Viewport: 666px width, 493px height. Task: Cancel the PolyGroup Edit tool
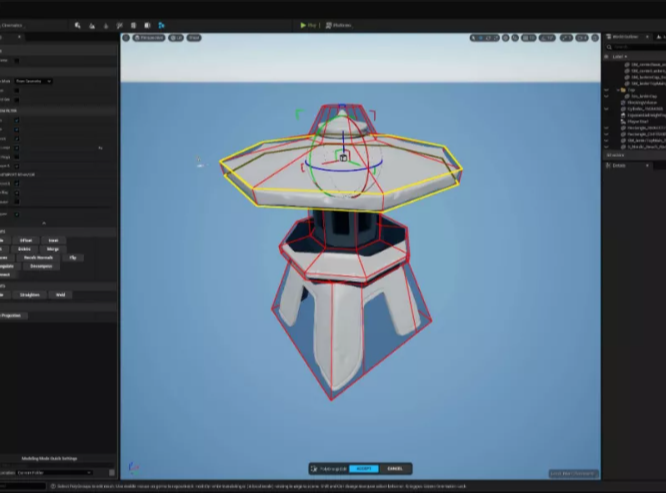pyautogui.click(x=395, y=469)
